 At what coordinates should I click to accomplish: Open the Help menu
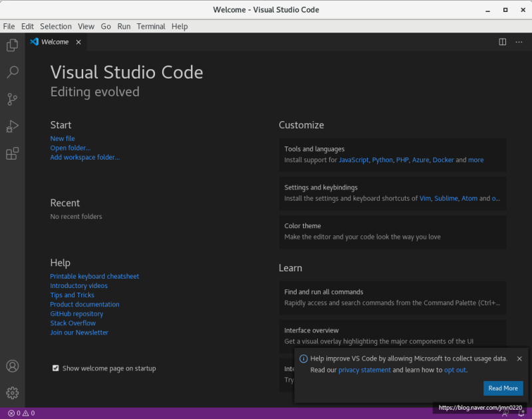coord(178,27)
